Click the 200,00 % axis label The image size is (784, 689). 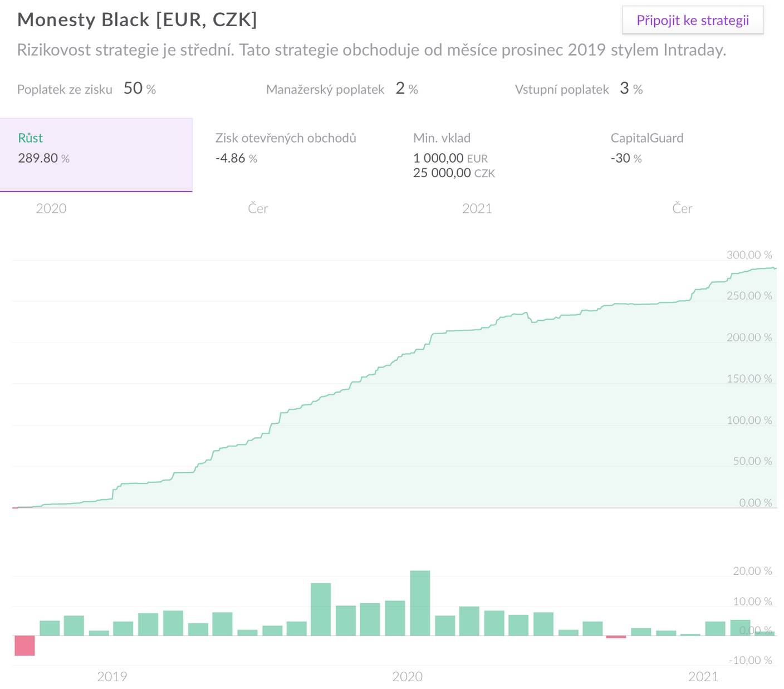(x=749, y=338)
